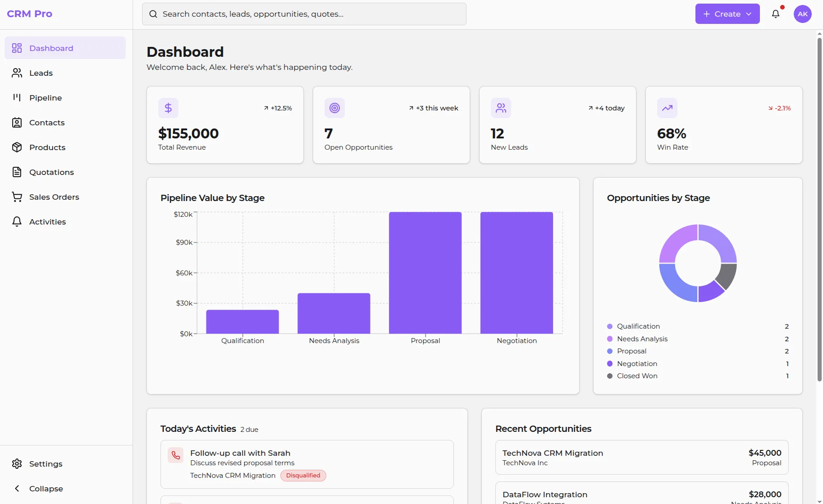
Task: Click the notifications bell icon
Action: click(775, 14)
